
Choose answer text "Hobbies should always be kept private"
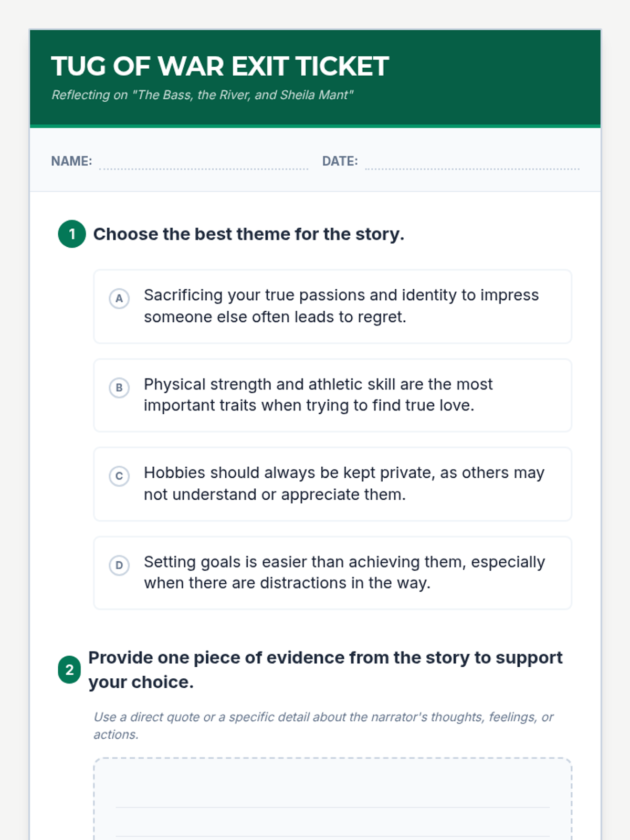[344, 484]
